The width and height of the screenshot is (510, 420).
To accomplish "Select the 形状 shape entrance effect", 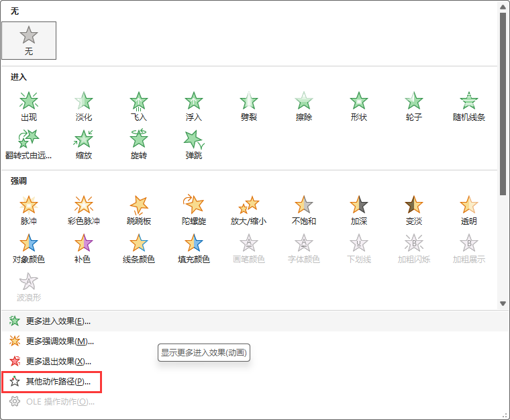I will point(359,106).
